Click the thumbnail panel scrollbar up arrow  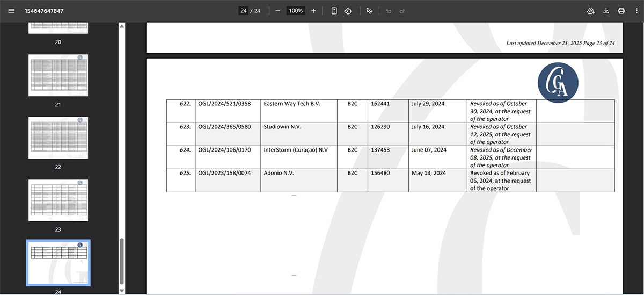121,26
